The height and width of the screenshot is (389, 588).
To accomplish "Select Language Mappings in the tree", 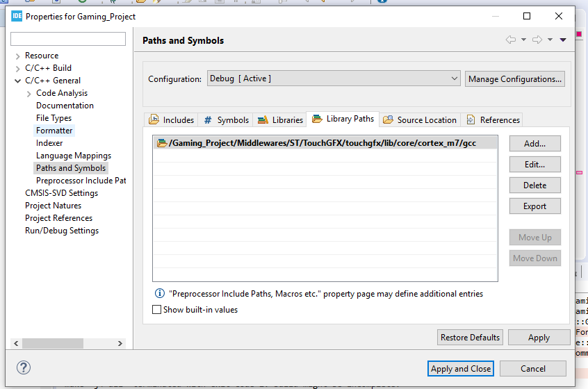I will tap(74, 156).
